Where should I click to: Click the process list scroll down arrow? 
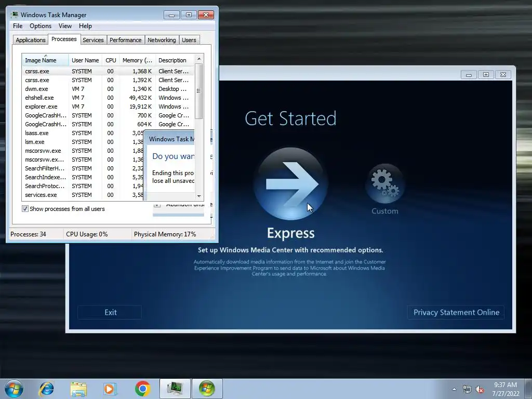click(x=199, y=196)
